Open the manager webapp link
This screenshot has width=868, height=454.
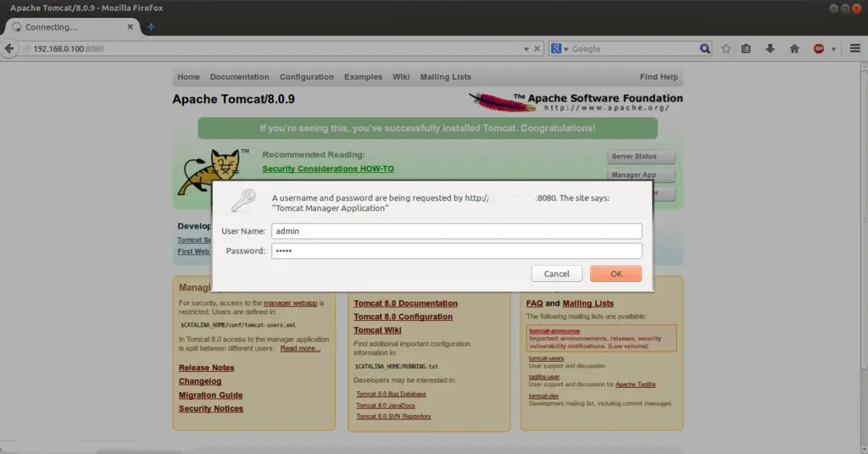click(x=290, y=303)
